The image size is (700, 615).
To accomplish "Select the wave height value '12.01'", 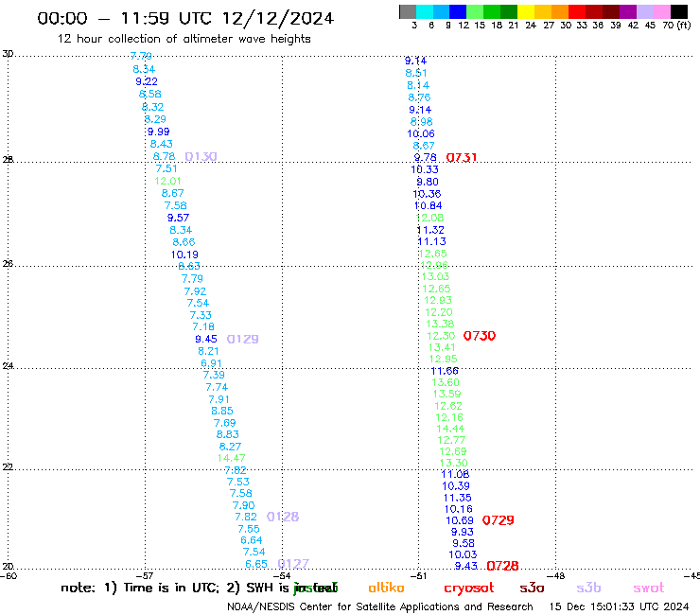I will 167,181.
